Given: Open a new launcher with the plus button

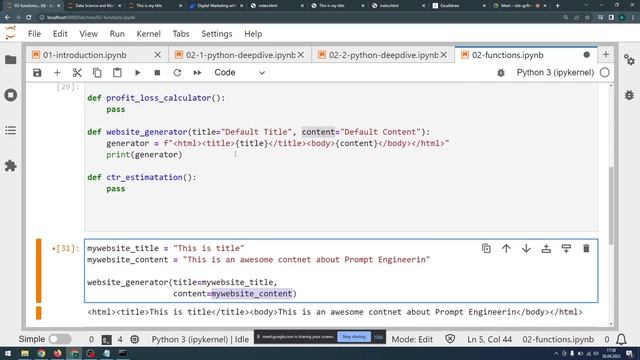Looking at the screenshot, I should point(606,55).
